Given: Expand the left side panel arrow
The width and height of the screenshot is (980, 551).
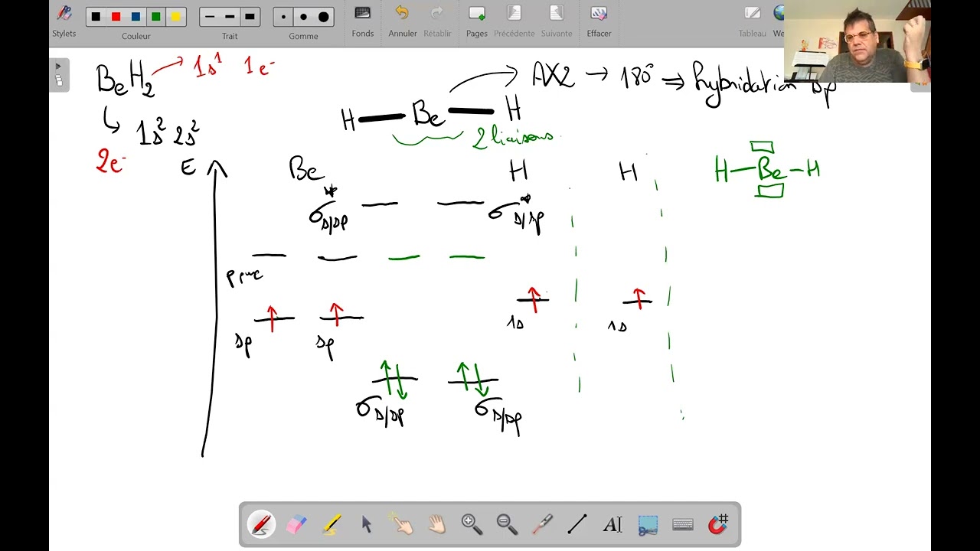Looking at the screenshot, I should [59, 75].
